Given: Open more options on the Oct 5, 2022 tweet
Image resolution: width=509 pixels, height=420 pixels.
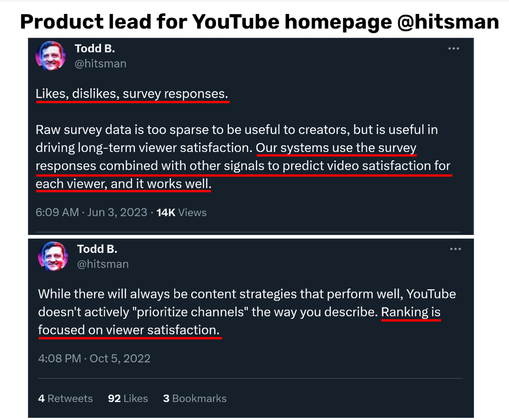Looking at the screenshot, I should (x=456, y=249).
